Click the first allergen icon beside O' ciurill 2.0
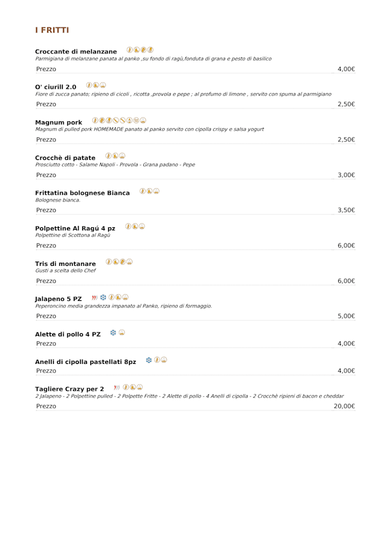Viewport: 392px width, 555px height. [x=89, y=85]
